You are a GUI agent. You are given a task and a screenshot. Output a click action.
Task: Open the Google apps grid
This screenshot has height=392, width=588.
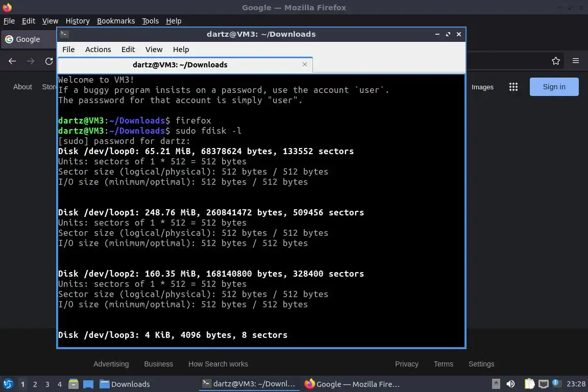coord(513,87)
